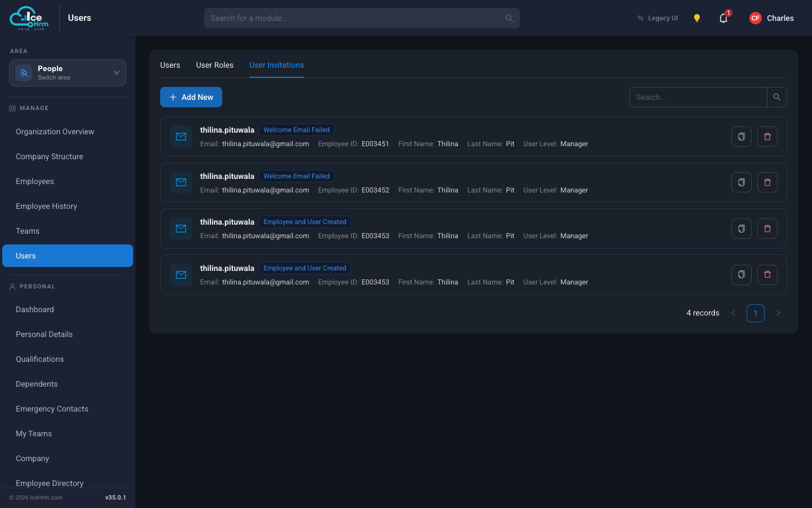
Task: Focus the invitations Search field
Action: pyautogui.click(x=698, y=97)
